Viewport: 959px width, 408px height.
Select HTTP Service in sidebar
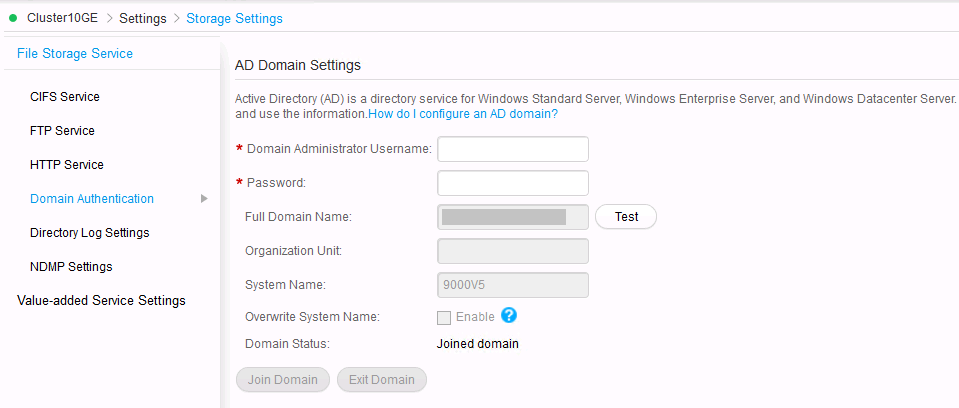[67, 165]
